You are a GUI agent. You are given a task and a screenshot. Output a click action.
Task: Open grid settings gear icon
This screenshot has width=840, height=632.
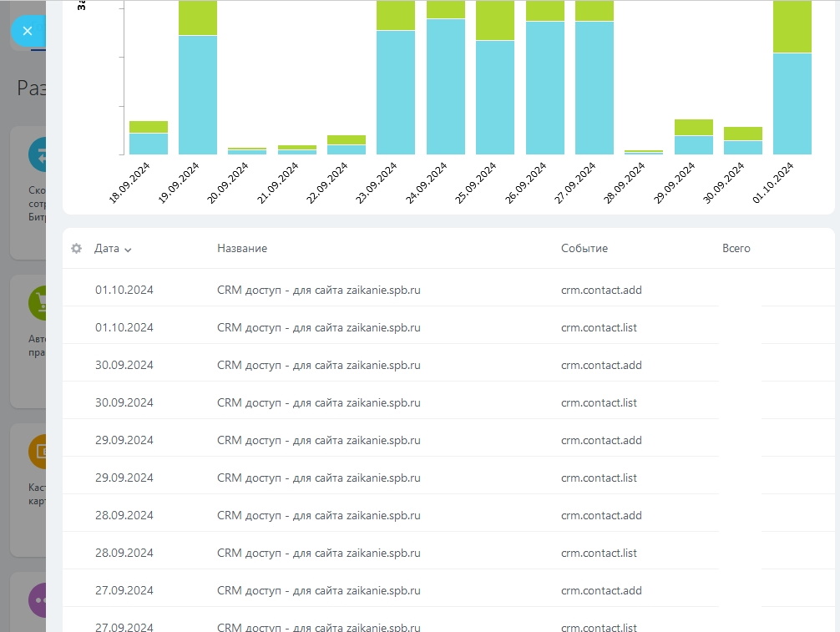click(x=77, y=249)
